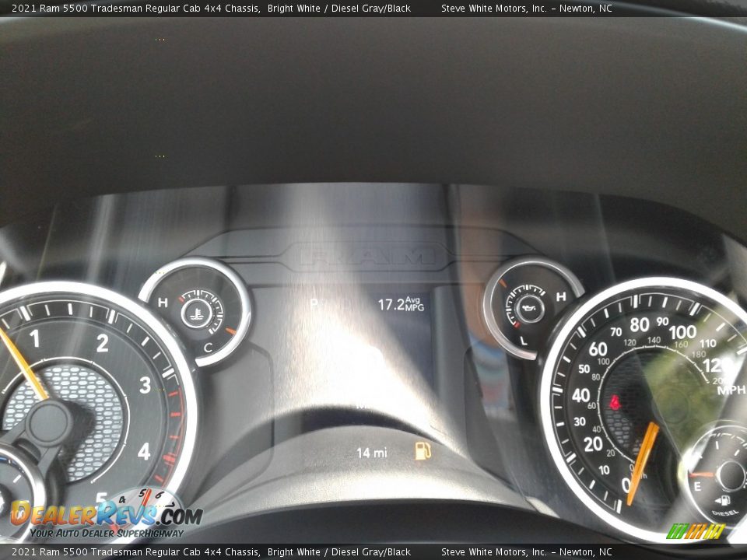Click the oil pressure gauge icon
747x560 pixels.
(x=529, y=309)
